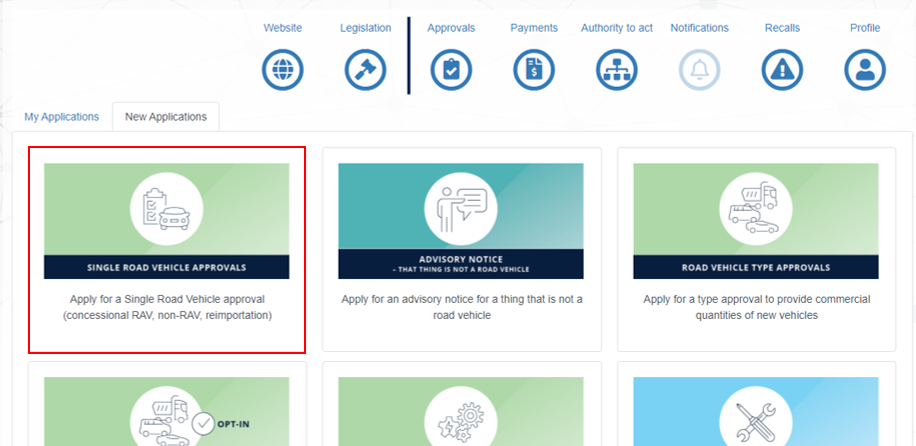The width and height of the screenshot is (916, 446).
Task: Click the Payments text label
Action: point(534,28)
